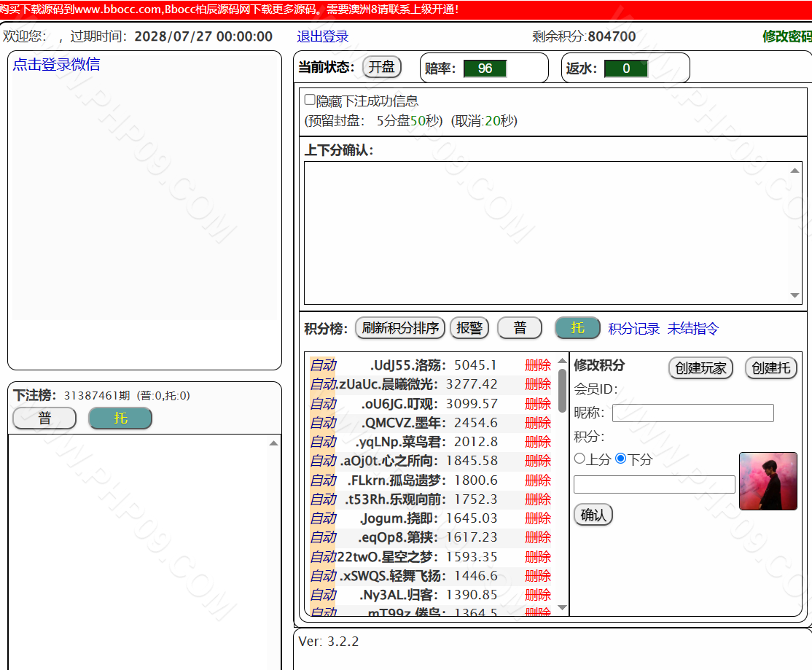Click scroll up arrow of score ranking list
The height and width of the screenshot is (670, 812).
coord(562,361)
